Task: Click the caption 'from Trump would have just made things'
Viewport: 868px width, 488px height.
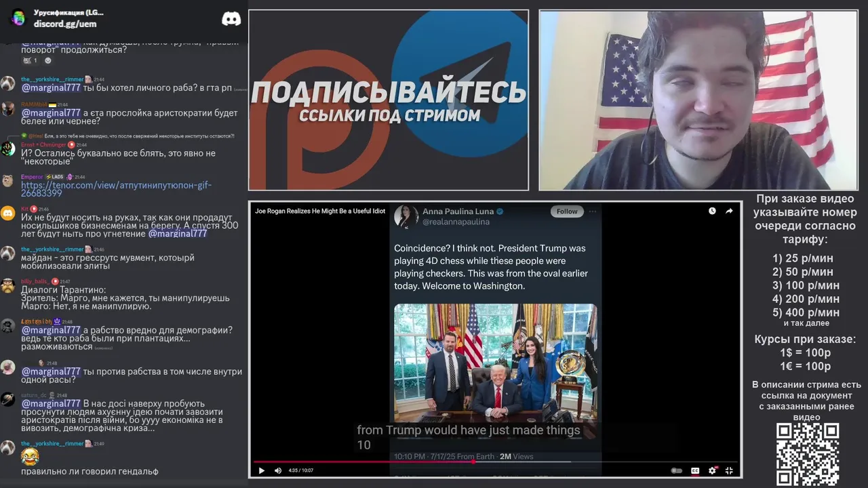Action: pos(469,430)
